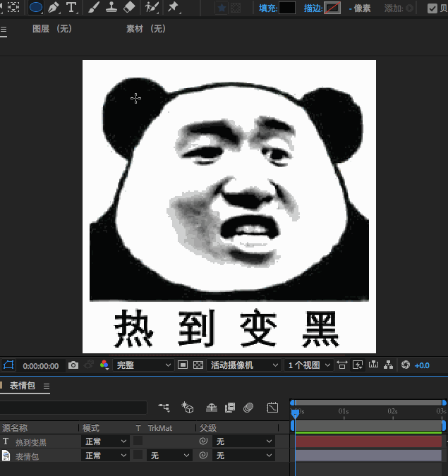Click the show snapshot icon

point(88,365)
